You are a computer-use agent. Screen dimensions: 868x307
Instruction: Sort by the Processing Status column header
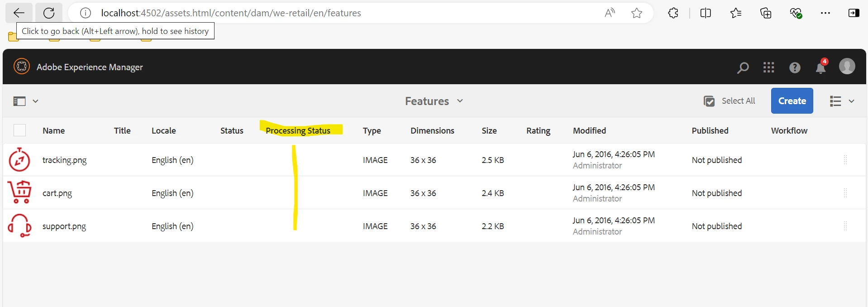pyautogui.click(x=298, y=130)
